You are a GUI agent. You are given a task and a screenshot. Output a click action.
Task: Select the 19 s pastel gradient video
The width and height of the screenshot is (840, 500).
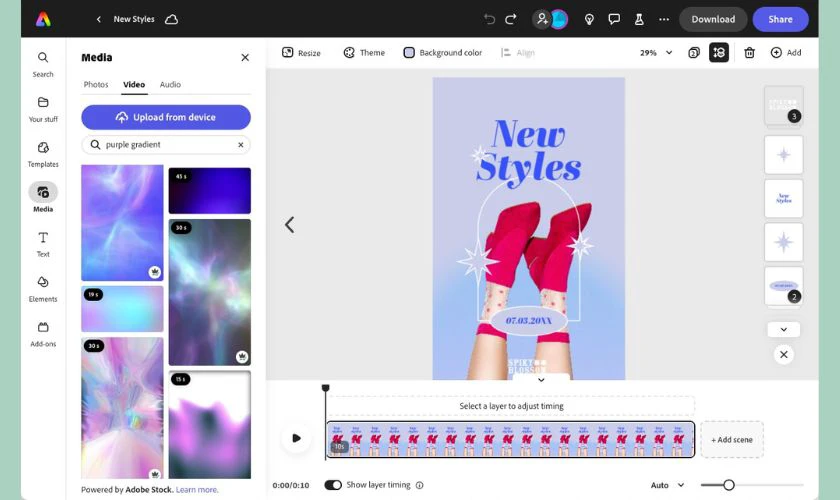tap(122, 309)
